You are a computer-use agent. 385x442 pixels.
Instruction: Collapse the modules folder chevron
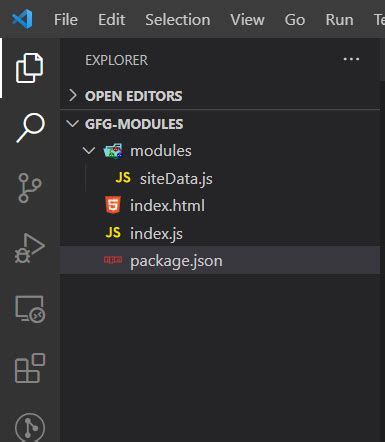[89, 151]
